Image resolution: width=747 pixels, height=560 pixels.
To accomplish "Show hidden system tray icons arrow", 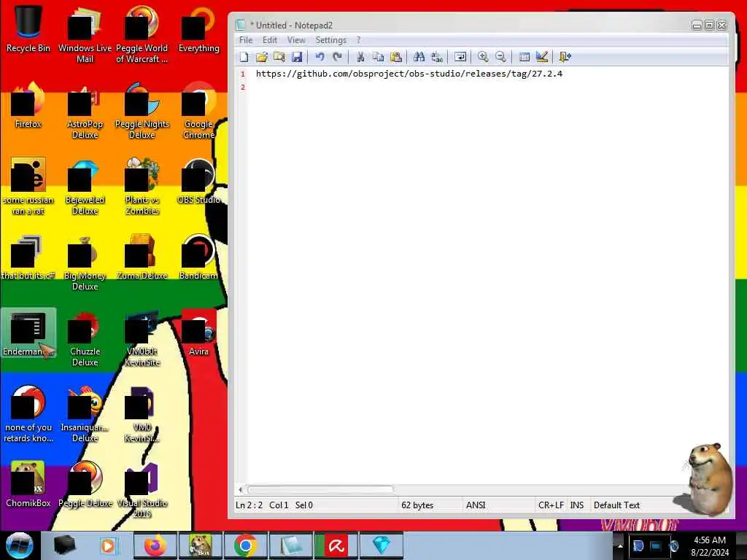I will pos(620,546).
